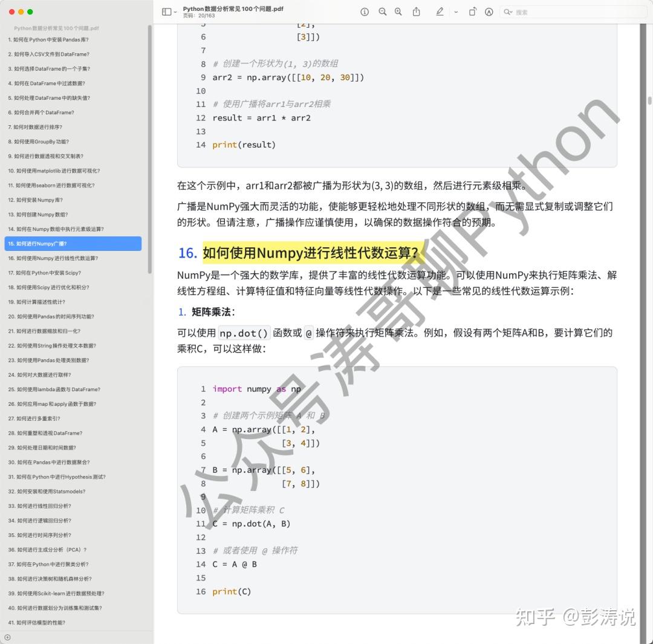This screenshot has height=644, width=653.
Task: Open outline item 33 如何进行线性回归分析
Action: [39, 506]
